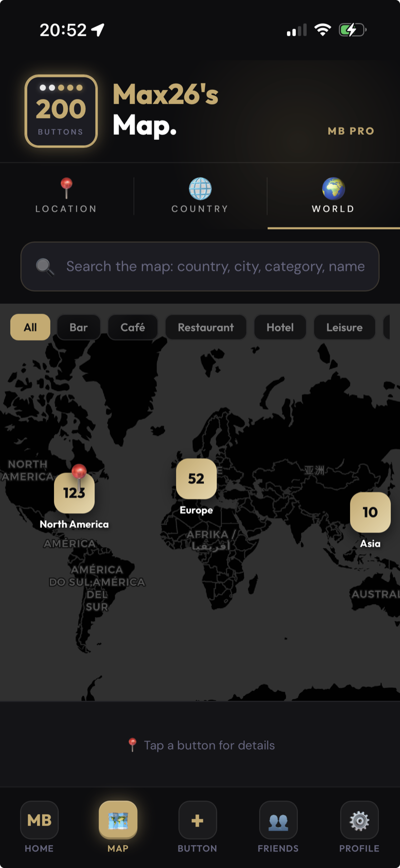The width and height of the screenshot is (400, 868).
Task: Open the Europe cluster showing 52
Action: pos(196,479)
